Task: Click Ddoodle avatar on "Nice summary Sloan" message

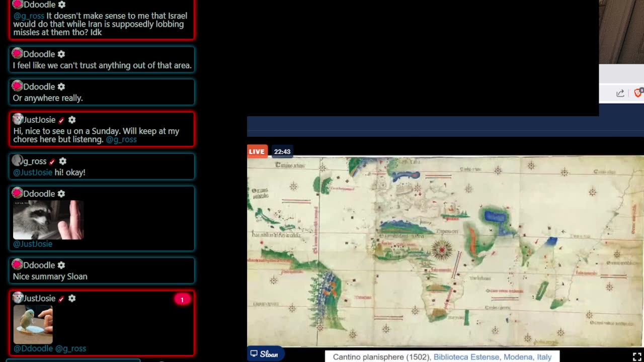Action: pos(18,264)
